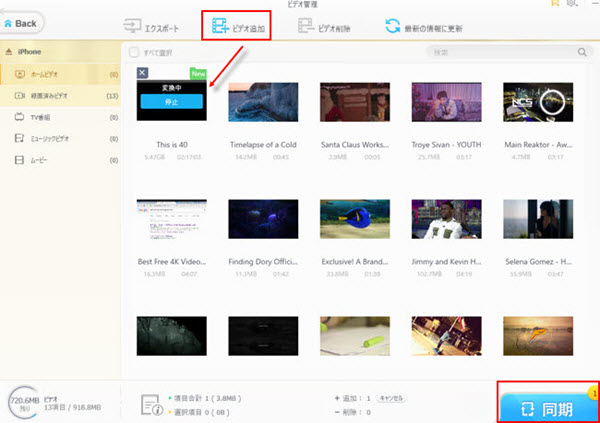Check the すべて選択 (Select All) checkbox
The width and height of the screenshot is (600, 423).
tap(134, 52)
